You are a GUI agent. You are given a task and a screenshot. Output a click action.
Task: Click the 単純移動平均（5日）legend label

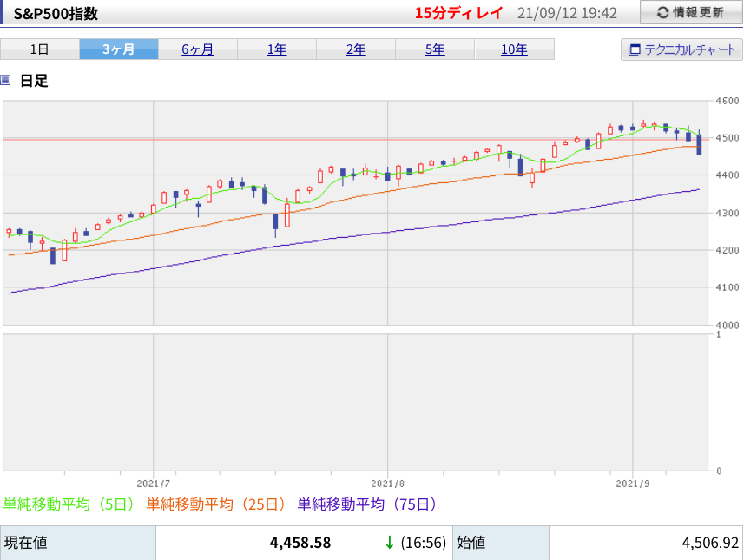coord(69,504)
